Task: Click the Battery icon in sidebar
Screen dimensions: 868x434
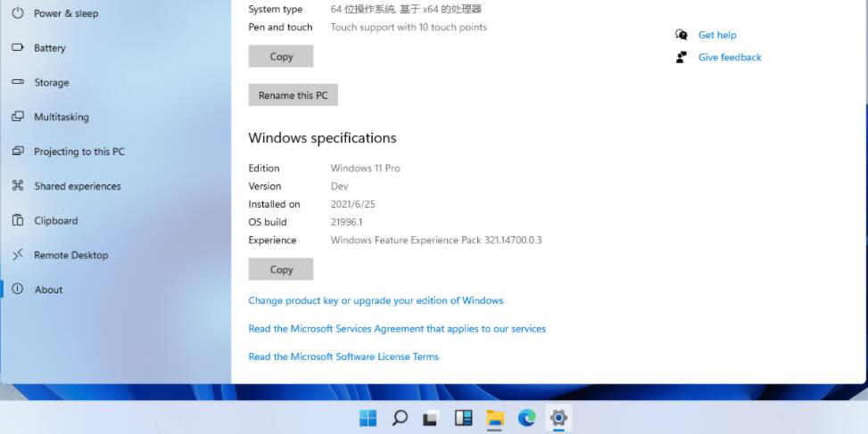Action: 18,47
